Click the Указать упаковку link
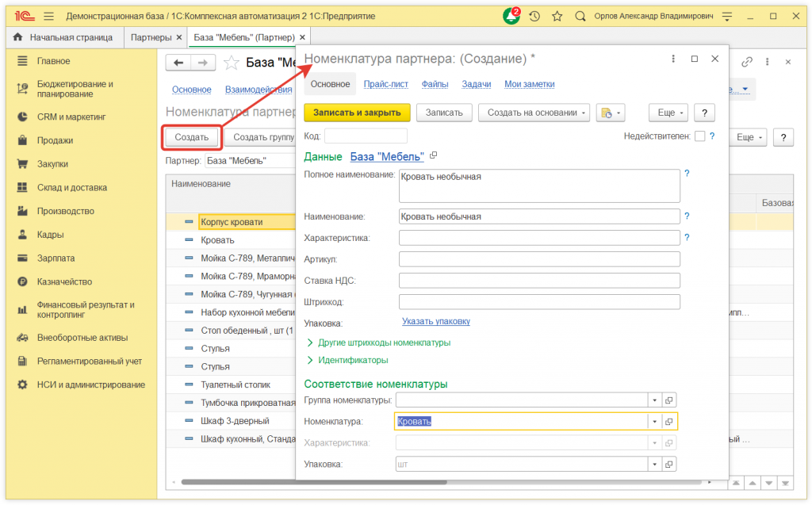Screen dimensions: 812x505 (x=435, y=322)
